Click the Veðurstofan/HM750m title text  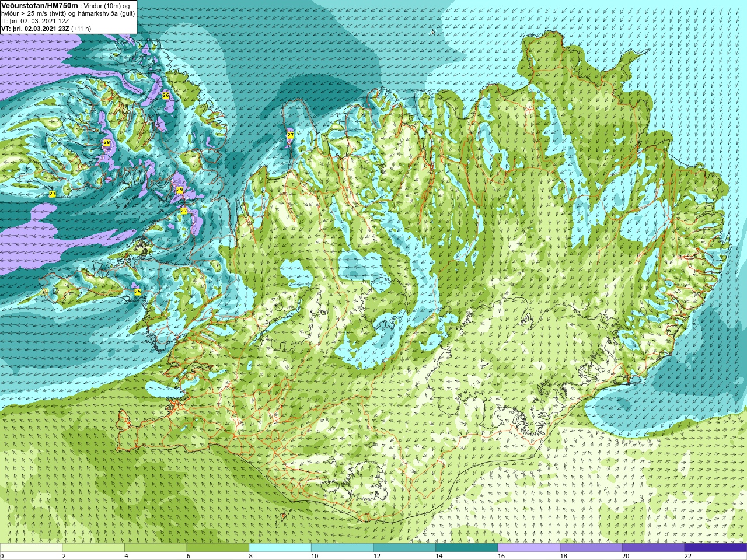click(x=40, y=5)
